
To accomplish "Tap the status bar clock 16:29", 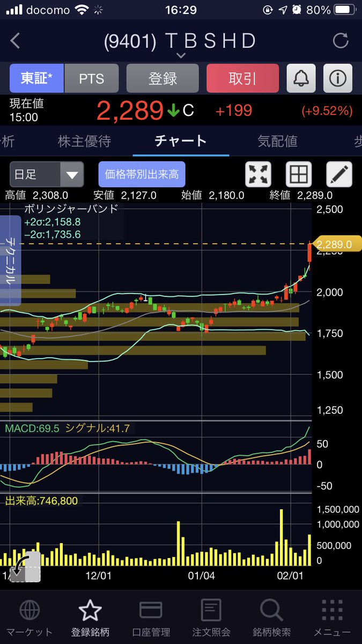I will [181, 10].
